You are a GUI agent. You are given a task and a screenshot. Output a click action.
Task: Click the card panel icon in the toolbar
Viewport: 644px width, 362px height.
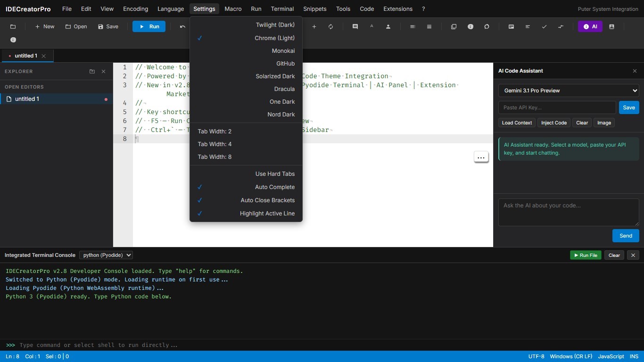pos(511,27)
